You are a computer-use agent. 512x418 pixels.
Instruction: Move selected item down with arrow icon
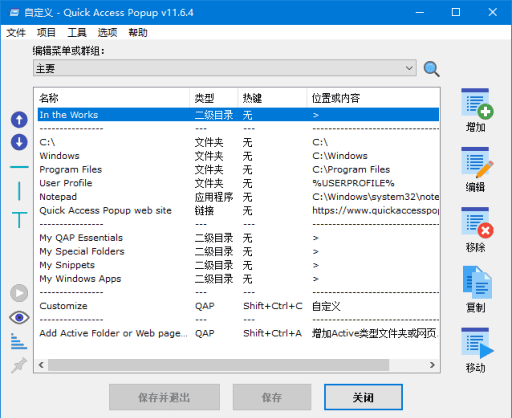(x=19, y=142)
